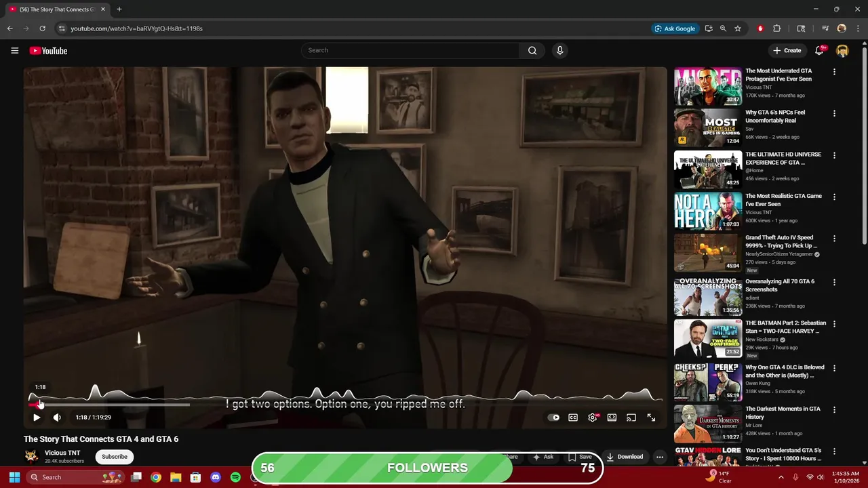
Task: Open options for Overanalyzing All 70 video
Action: pos(834,282)
